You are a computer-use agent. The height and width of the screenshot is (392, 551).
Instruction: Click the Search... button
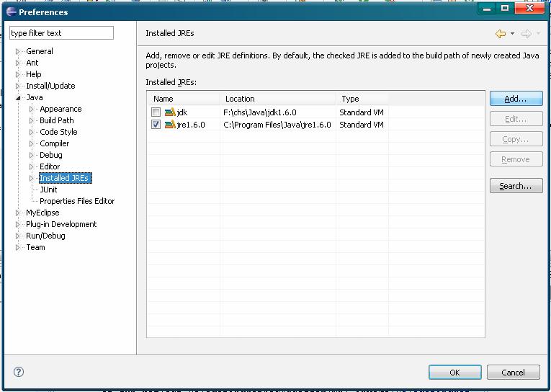pos(516,186)
